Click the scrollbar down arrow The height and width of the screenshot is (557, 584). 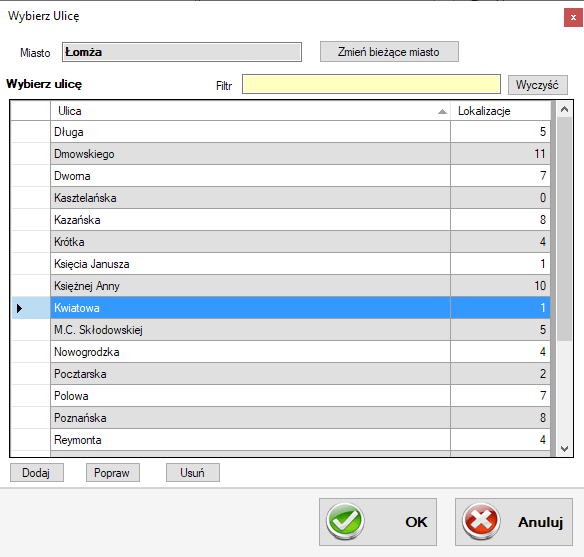point(564,449)
